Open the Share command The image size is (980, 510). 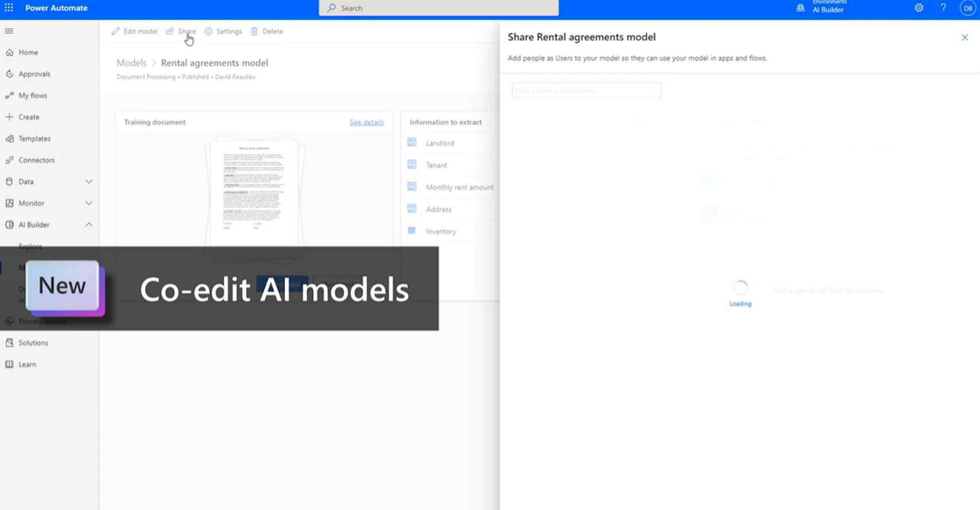tap(181, 32)
